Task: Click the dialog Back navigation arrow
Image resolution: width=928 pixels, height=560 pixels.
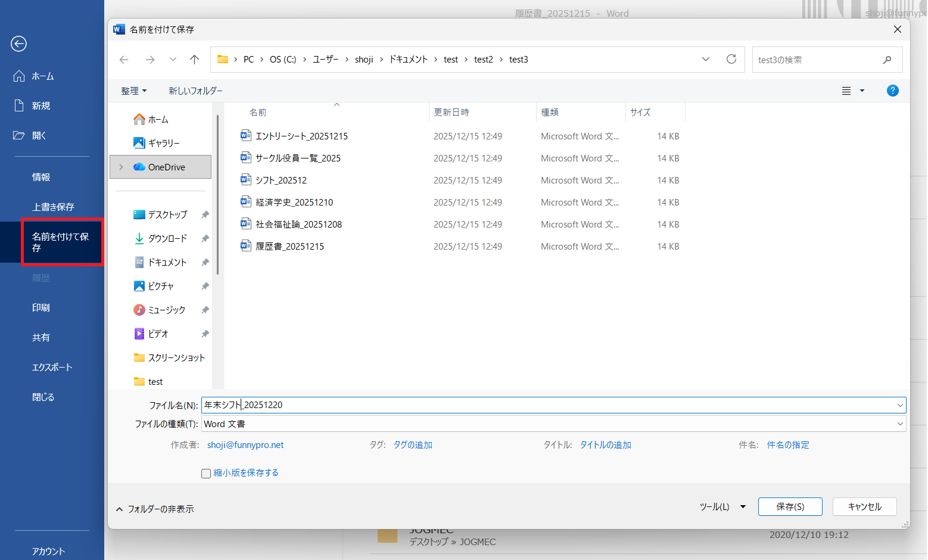Action: pyautogui.click(x=124, y=60)
